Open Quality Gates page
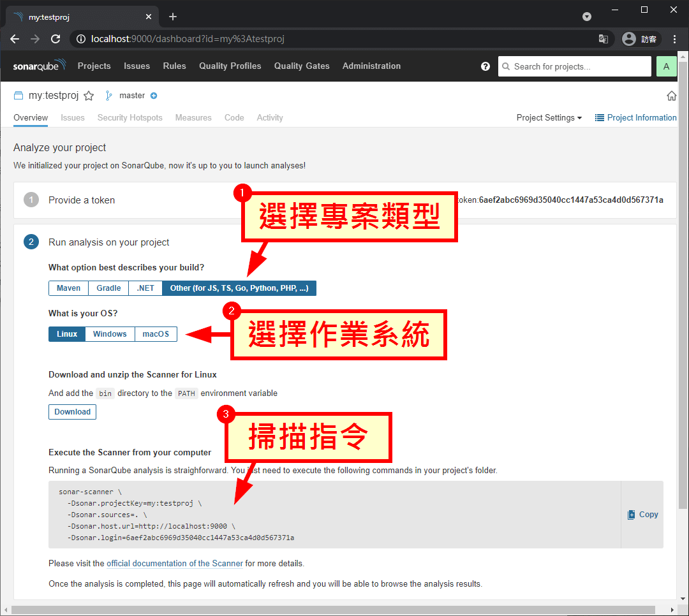 (x=301, y=66)
